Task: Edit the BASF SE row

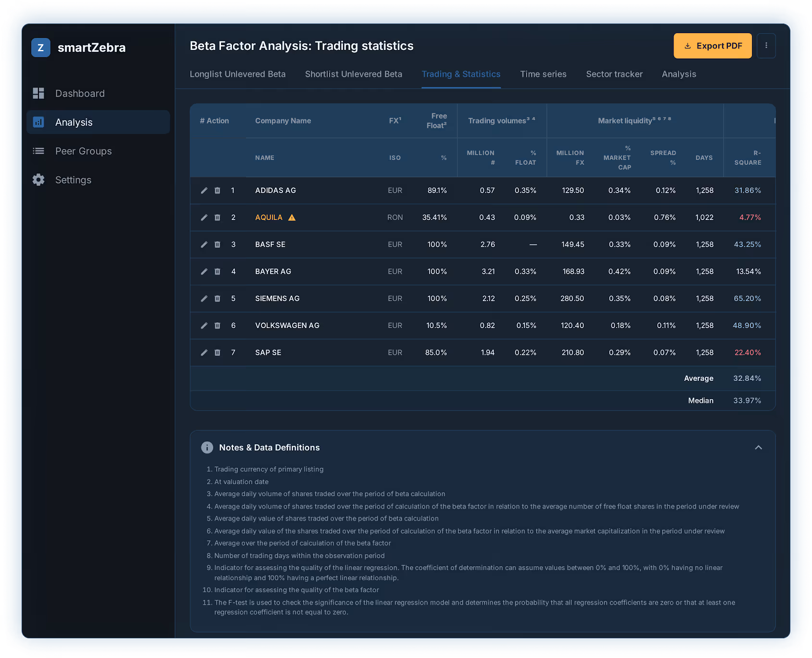Action: pos(204,244)
